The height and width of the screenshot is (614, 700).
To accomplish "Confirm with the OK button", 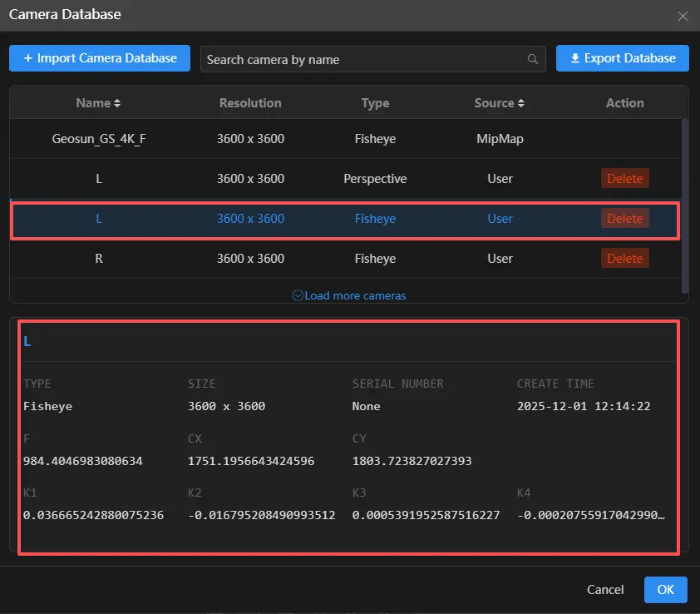I will tap(665, 589).
